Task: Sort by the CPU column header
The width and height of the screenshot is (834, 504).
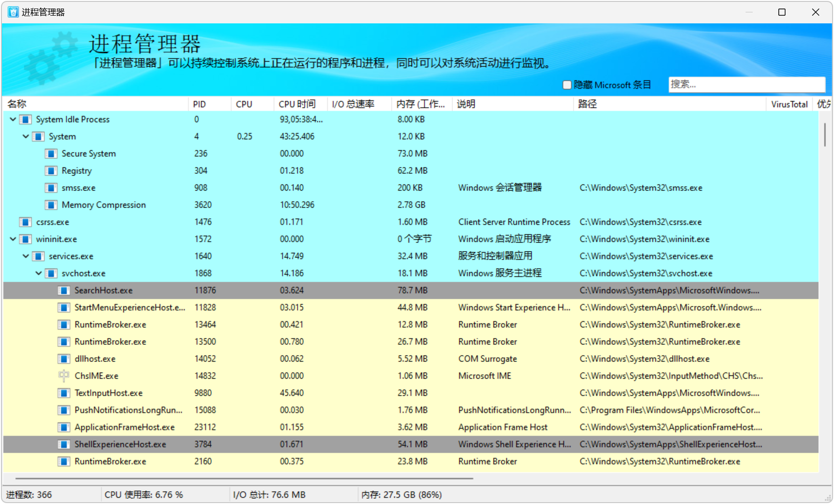Action: (x=252, y=104)
